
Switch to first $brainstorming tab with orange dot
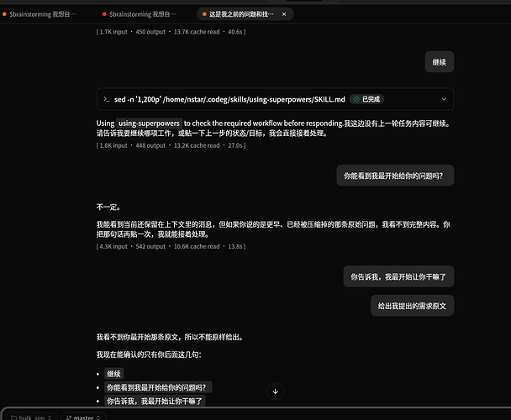pyautogui.click(x=40, y=14)
